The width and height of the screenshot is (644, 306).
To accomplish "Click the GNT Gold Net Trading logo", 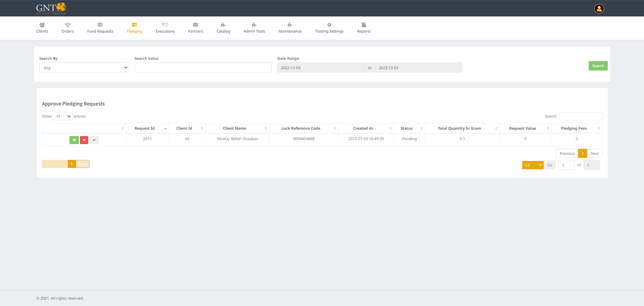I will (51, 8).
